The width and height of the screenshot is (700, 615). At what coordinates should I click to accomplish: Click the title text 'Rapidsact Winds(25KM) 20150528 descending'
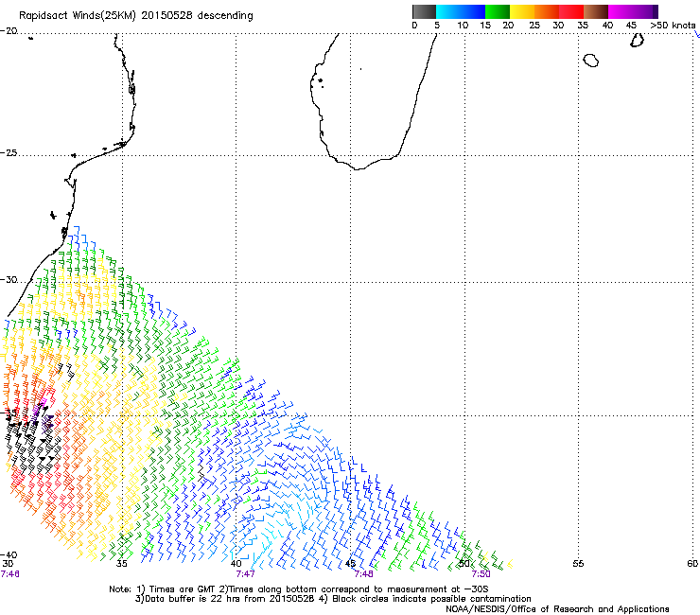(135, 16)
